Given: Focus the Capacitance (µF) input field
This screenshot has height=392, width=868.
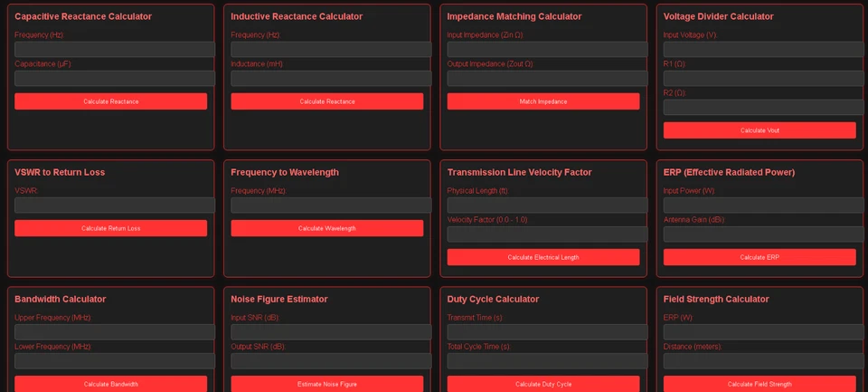Looking at the screenshot, I should pyautogui.click(x=115, y=78).
